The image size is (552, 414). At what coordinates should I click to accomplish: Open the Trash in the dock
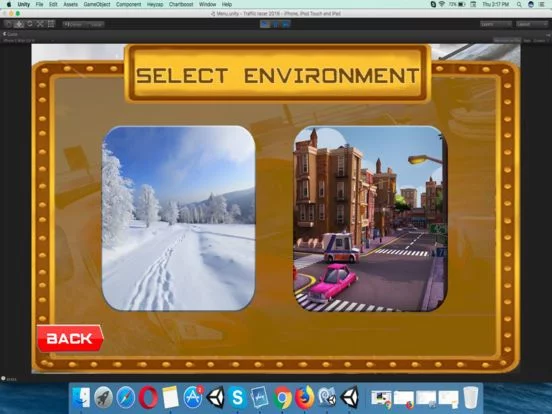[x=471, y=397]
